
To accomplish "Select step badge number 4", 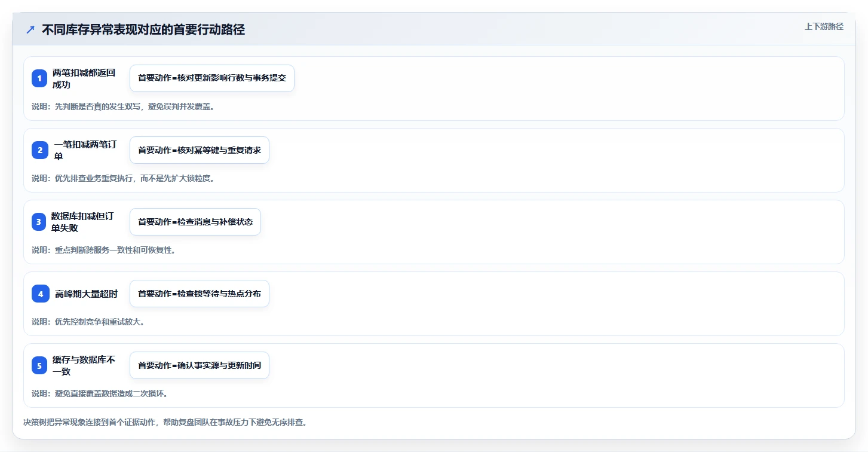I will click(x=39, y=294).
